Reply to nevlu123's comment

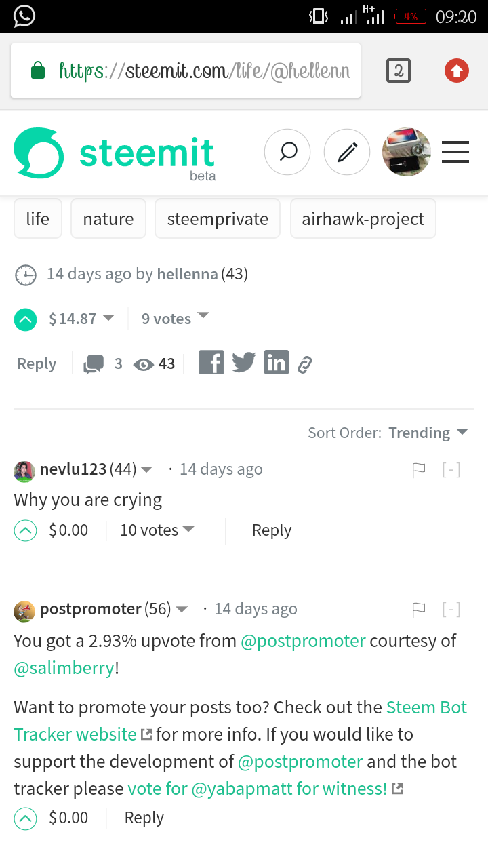click(271, 530)
